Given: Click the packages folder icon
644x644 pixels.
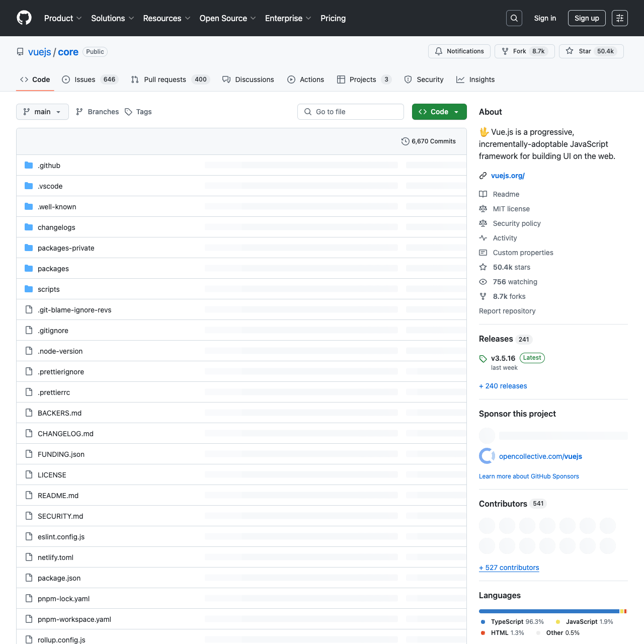Looking at the screenshot, I should click(29, 268).
